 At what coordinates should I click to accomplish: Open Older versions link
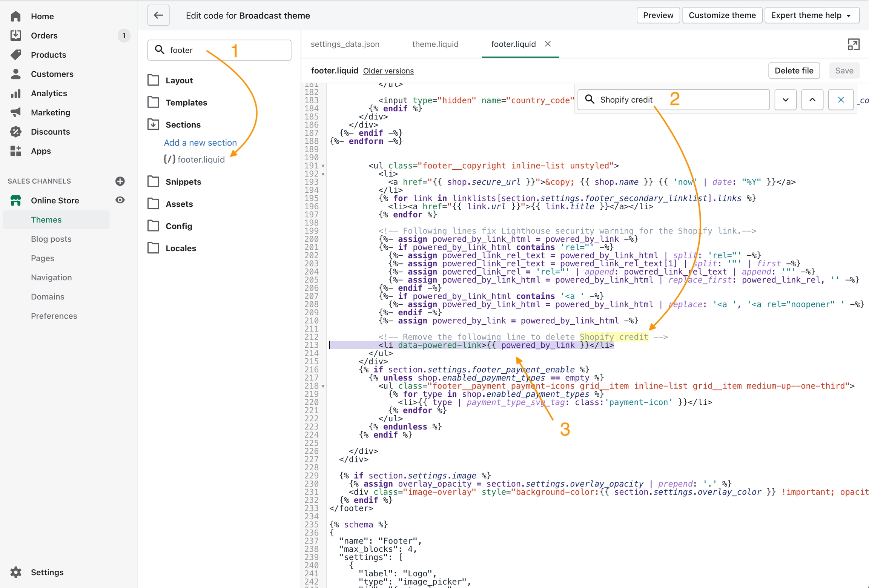(388, 71)
